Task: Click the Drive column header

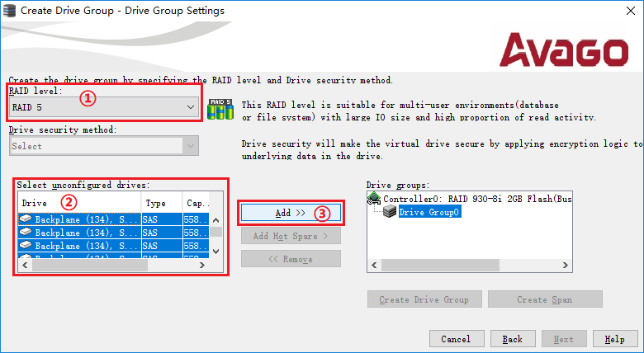Action: tap(78, 203)
